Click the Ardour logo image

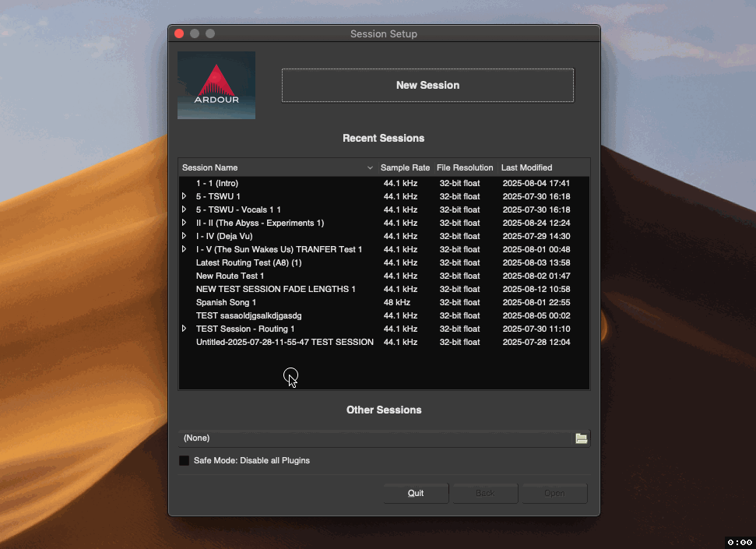pyautogui.click(x=216, y=85)
